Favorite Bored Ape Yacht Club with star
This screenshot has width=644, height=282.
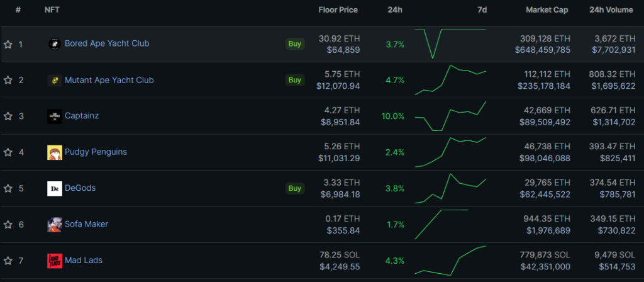pos(8,44)
